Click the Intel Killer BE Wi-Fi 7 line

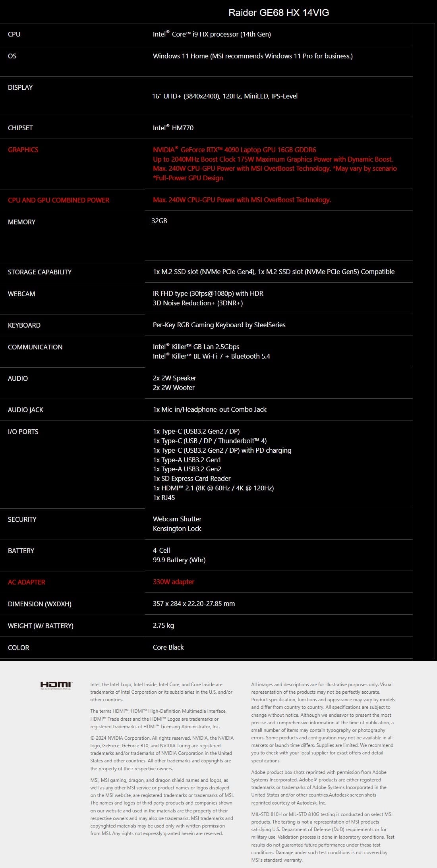click(211, 356)
